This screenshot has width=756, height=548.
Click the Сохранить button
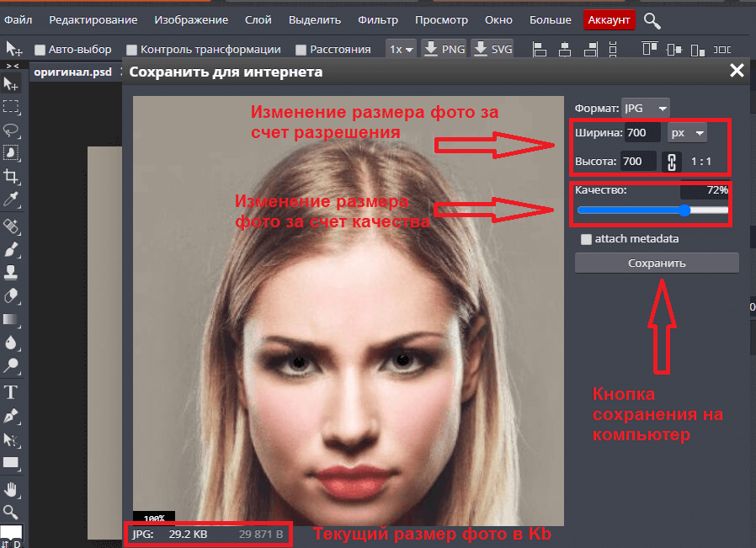(x=657, y=263)
